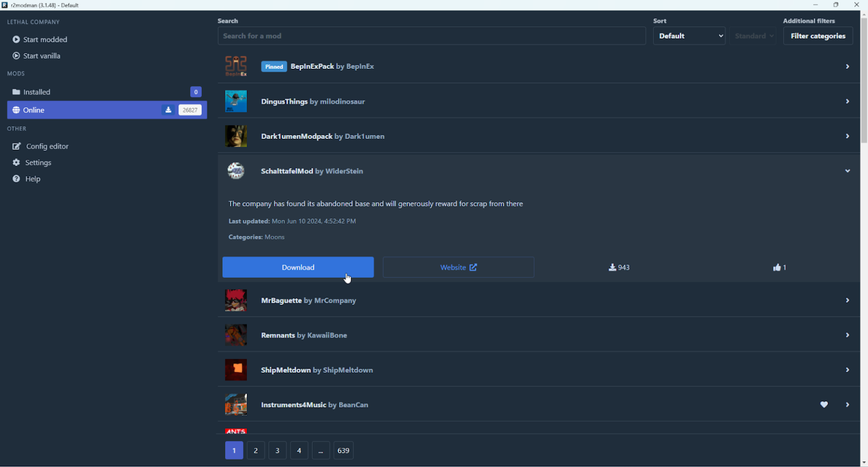Click the DingusThings by milodinosaur title
The width and height of the screenshot is (868, 467).
coord(313,102)
